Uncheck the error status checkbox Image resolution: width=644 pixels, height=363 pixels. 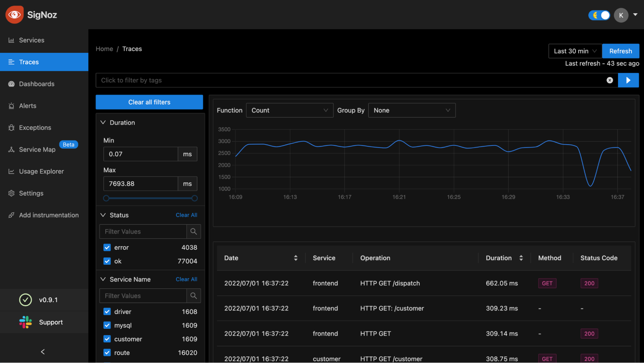[107, 247]
